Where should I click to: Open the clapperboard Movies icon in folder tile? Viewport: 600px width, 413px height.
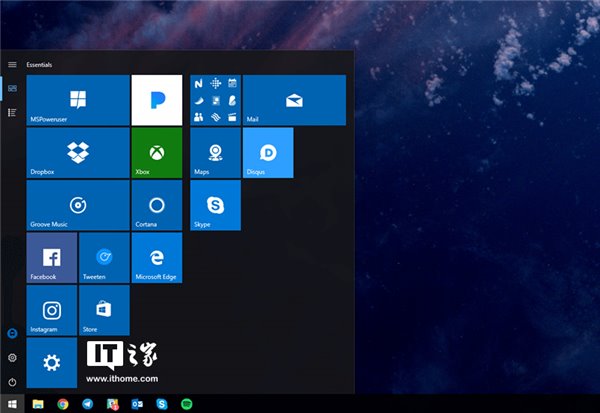click(x=232, y=117)
